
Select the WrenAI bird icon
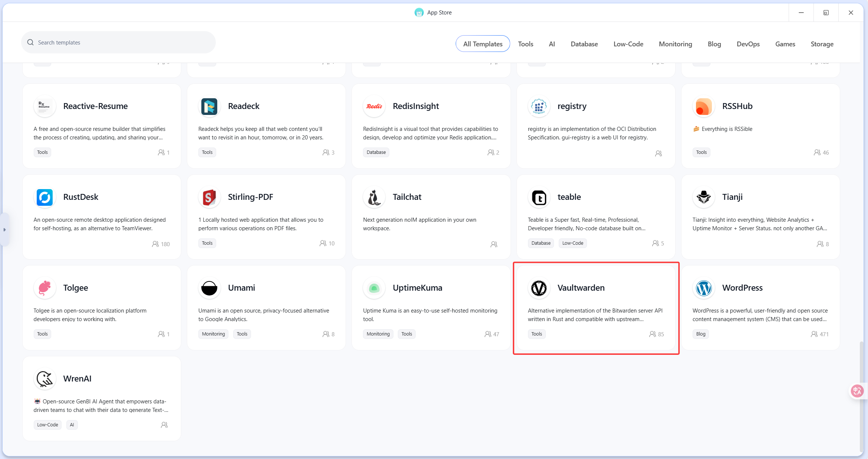44,379
